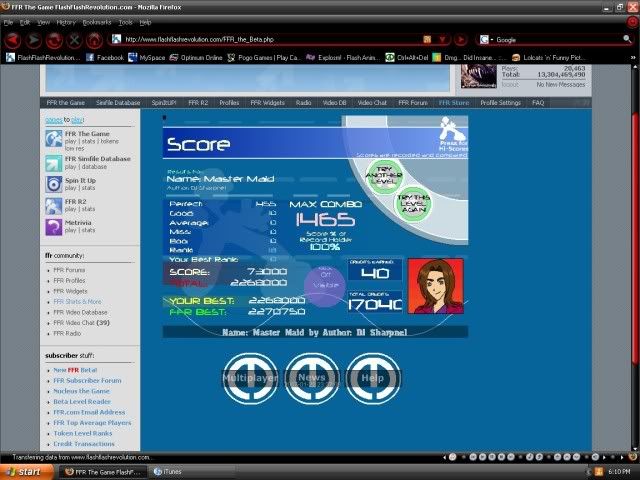The image size is (640, 480).
Task: Switch to the Profile Settings tab
Action: pyautogui.click(x=500, y=103)
